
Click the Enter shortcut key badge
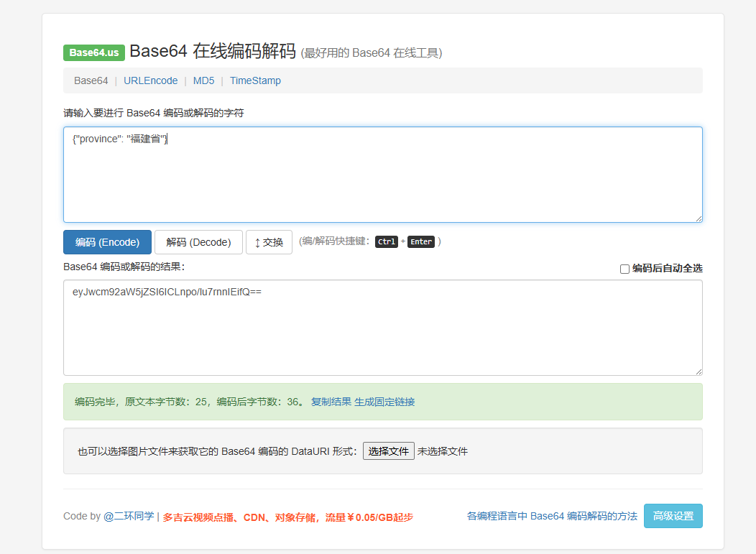click(x=421, y=241)
